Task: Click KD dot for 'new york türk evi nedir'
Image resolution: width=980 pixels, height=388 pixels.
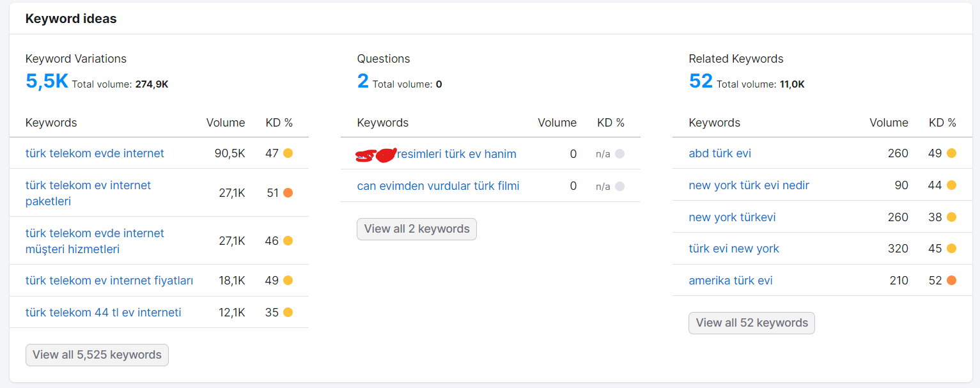Action: [951, 185]
